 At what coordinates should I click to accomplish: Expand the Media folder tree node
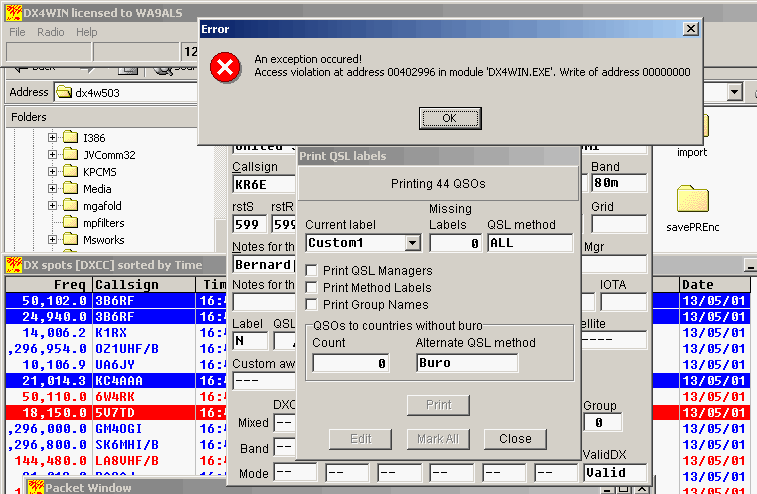coord(52,188)
